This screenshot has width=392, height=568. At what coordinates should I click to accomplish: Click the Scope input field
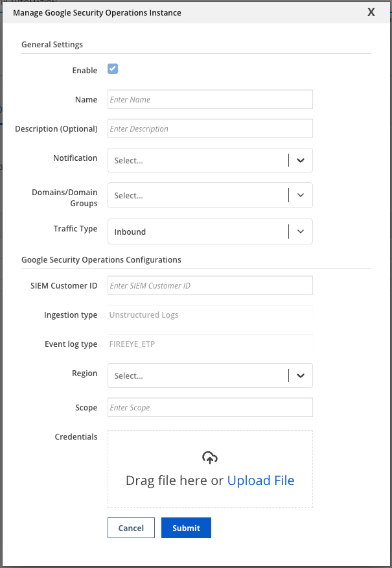pos(210,408)
